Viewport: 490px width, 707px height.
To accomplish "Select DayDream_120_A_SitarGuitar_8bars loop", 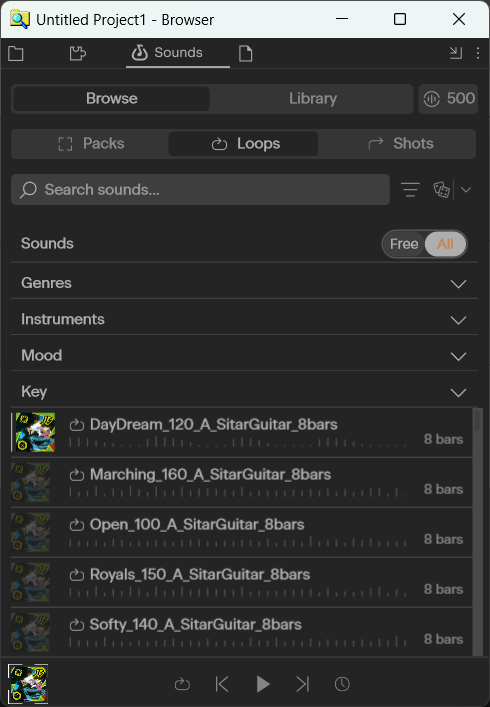I will (242, 432).
